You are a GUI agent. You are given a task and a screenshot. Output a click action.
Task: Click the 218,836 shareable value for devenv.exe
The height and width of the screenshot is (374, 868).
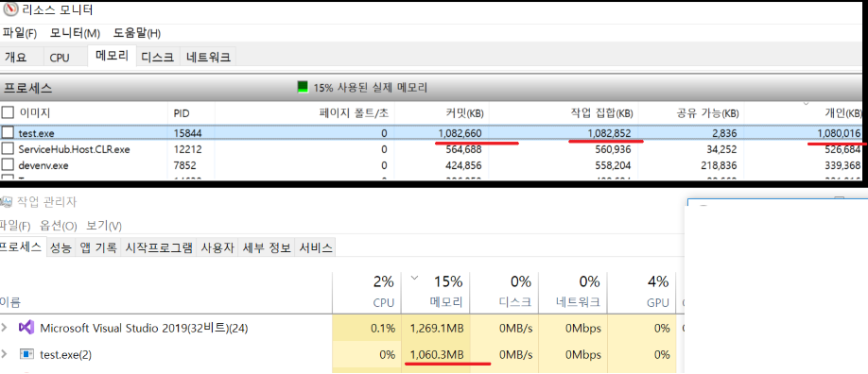click(720, 165)
